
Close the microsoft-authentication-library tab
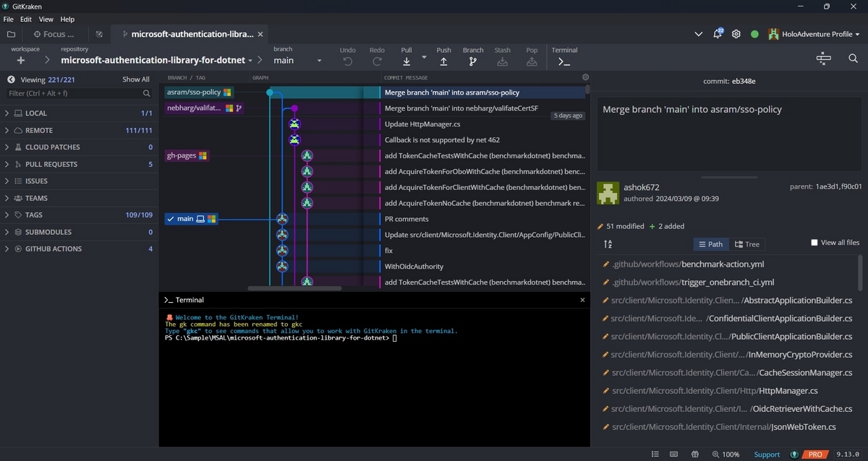260,34
